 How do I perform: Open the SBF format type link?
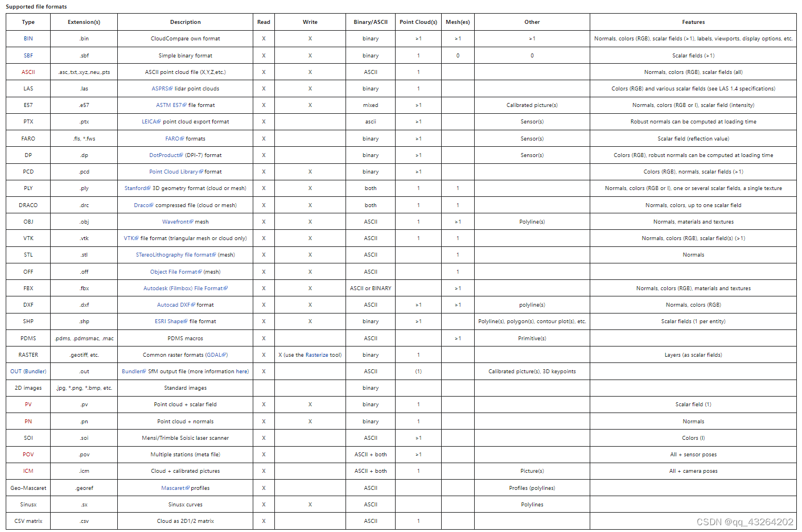click(x=28, y=56)
